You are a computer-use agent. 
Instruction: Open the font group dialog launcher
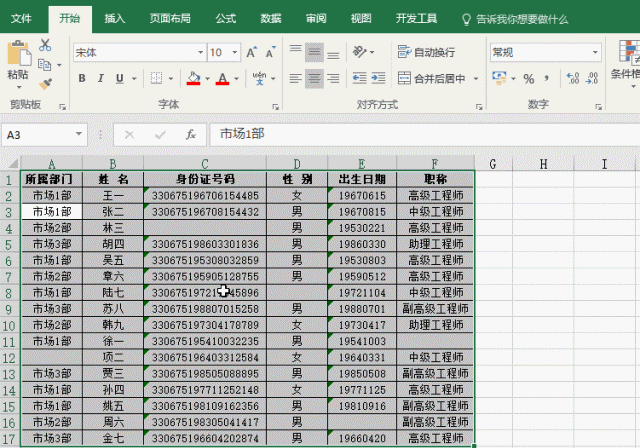tap(276, 107)
